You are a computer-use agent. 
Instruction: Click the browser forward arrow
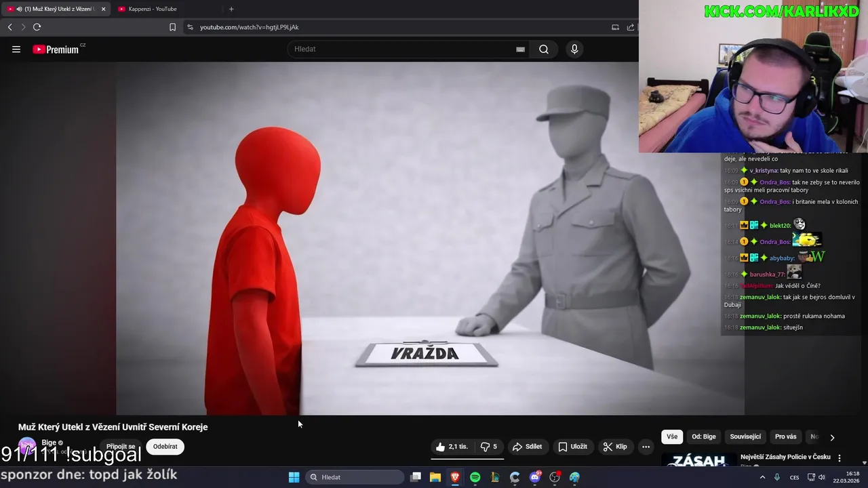pyautogui.click(x=23, y=27)
